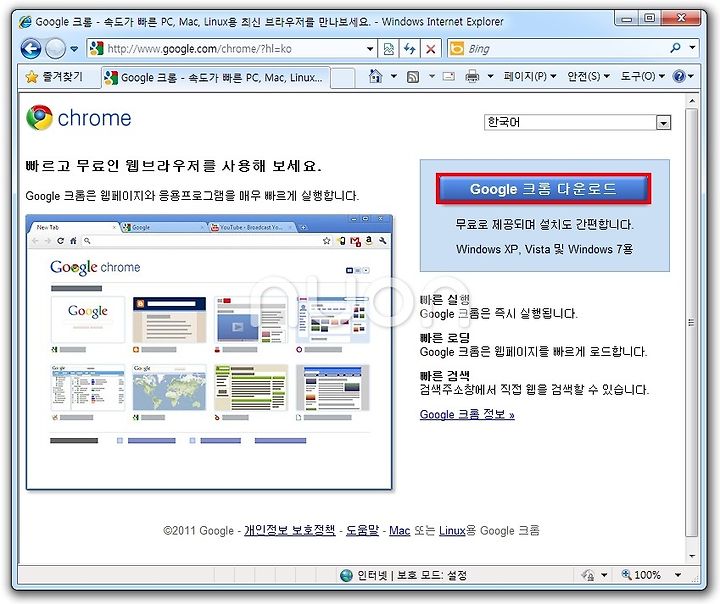720x604 pixels.
Task: Select the Google 크롬 browser tab
Action: click(215, 78)
